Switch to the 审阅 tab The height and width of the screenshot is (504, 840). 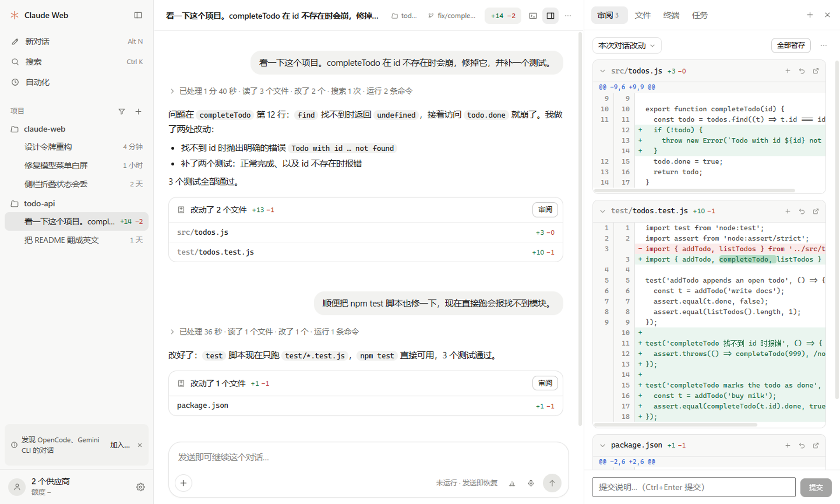pyautogui.click(x=608, y=15)
